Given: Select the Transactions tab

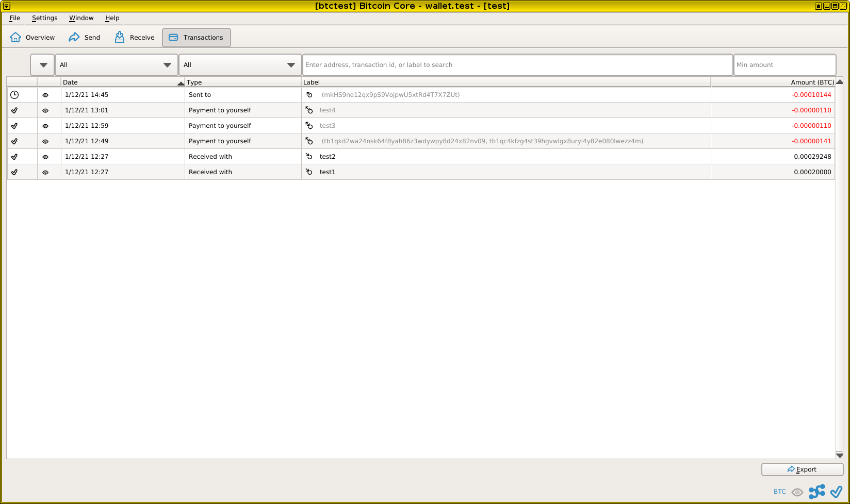Looking at the screenshot, I should point(197,38).
